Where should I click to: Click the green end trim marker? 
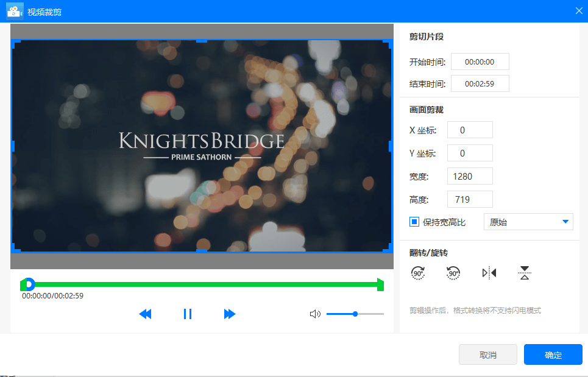(380, 285)
